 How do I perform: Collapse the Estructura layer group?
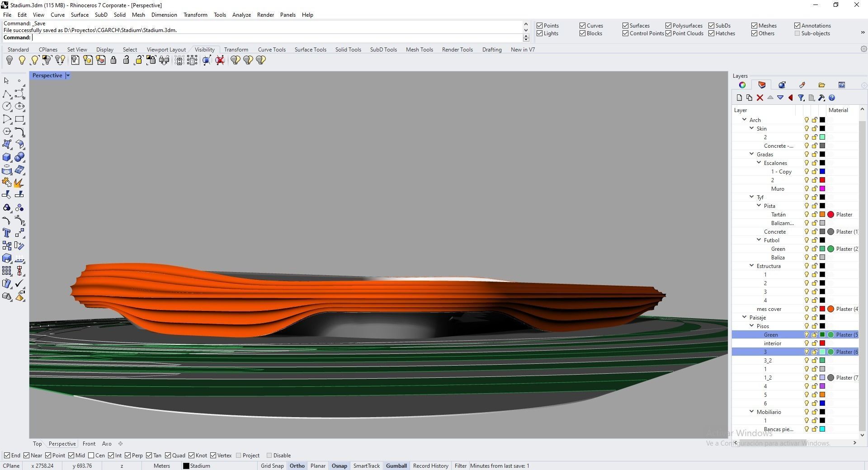pyautogui.click(x=752, y=266)
